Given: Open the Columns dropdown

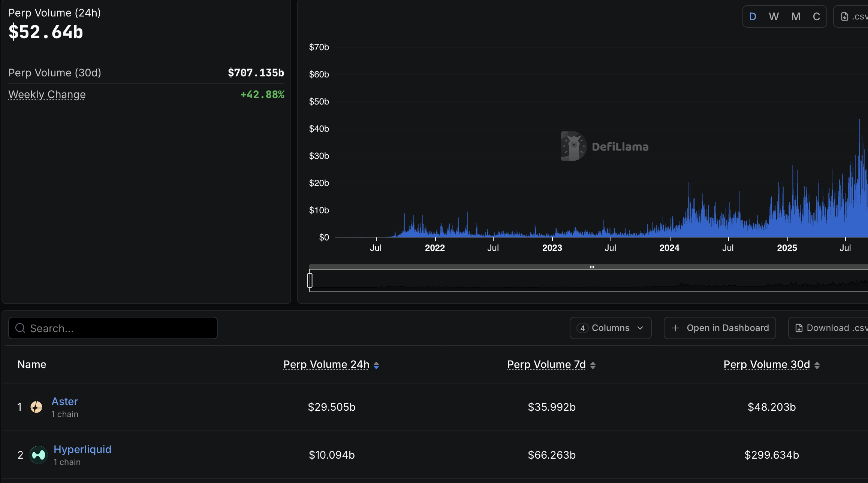Looking at the screenshot, I should point(611,328).
